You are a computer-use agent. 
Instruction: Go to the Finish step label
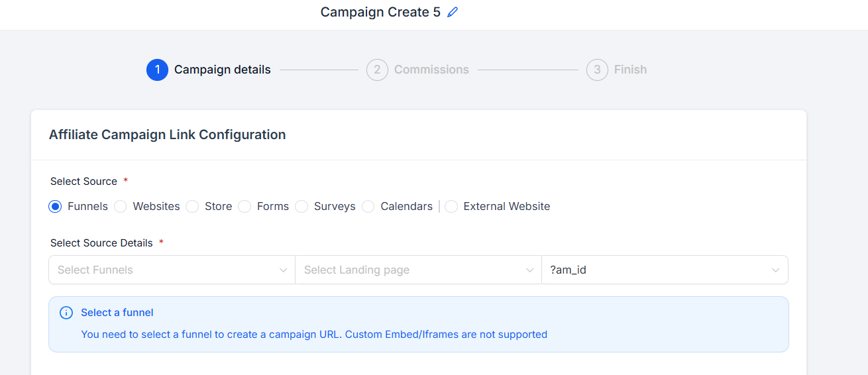pyautogui.click(x=630, y=70)
